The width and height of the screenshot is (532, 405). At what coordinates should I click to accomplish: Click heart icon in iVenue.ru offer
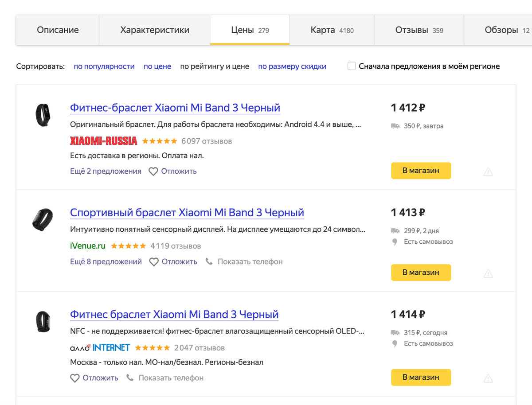point(154,262)
